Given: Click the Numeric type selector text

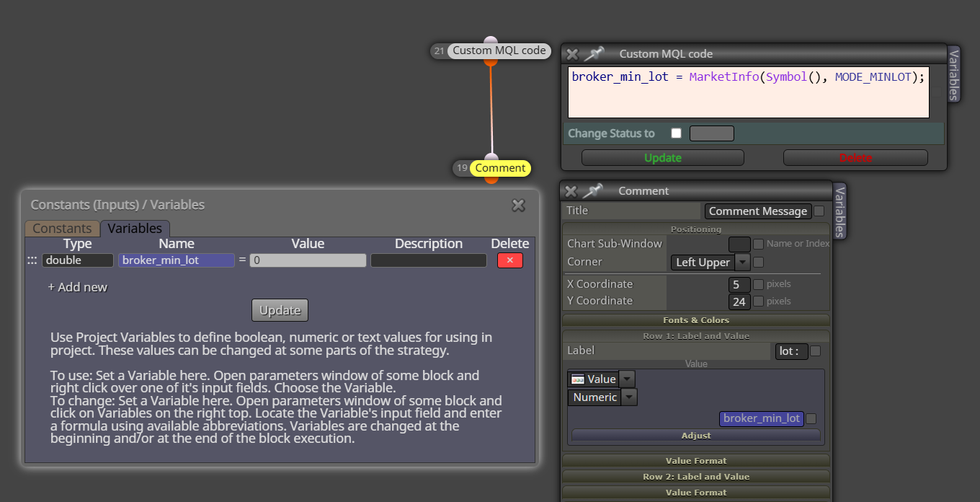Looking at the screenshot, I should 595,397.
